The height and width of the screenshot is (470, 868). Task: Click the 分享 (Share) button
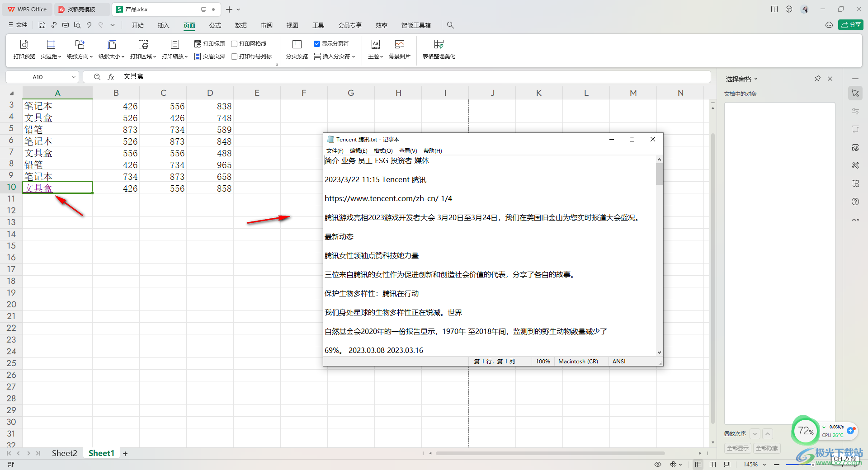[x=850, y=25]
